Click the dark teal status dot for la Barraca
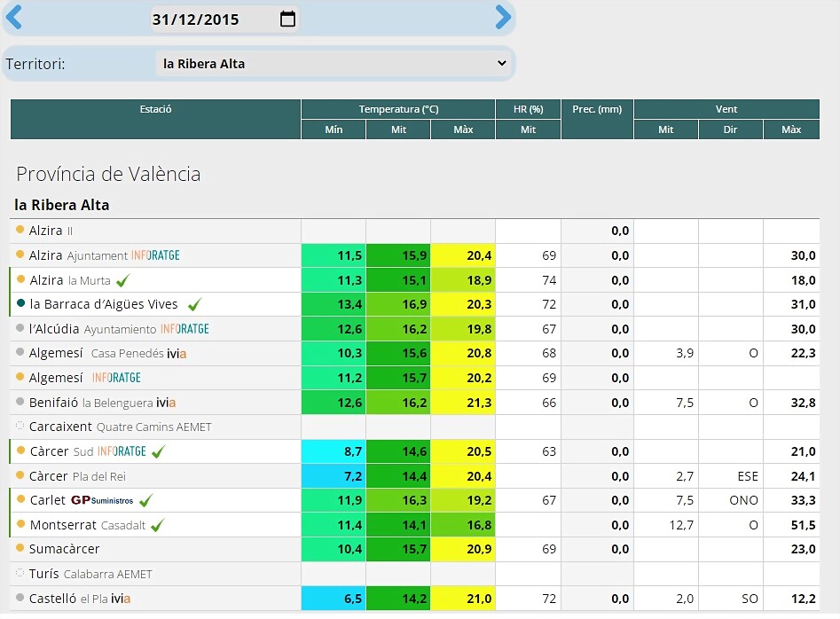This screenshot has width=840, height=619. pos(21,303)
